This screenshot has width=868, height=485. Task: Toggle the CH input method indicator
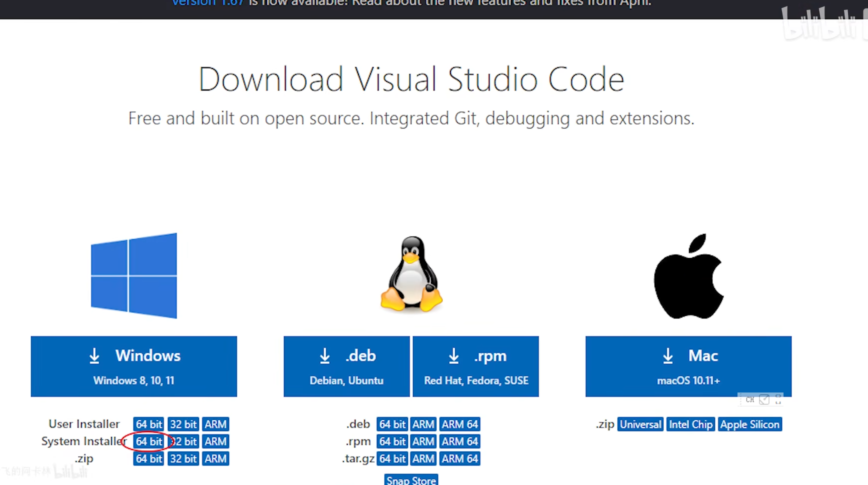[749, 399]
